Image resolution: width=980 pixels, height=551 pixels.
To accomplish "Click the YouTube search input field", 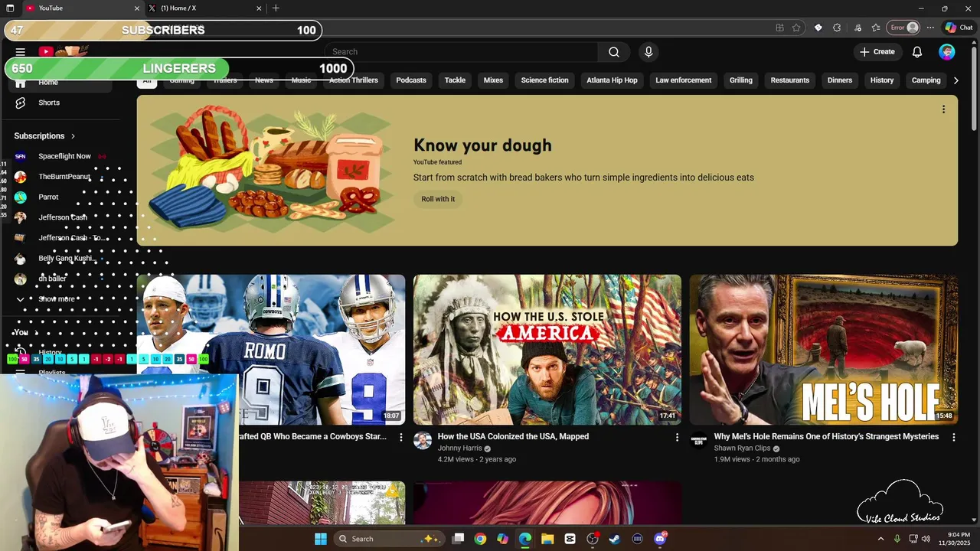I will click(x=462, y=52).
